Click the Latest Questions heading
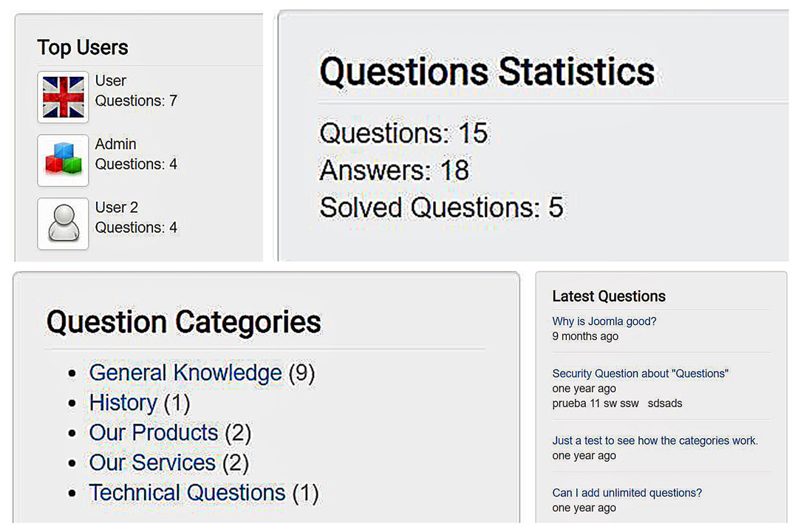Screen dimensions: 798x532 (x=609, y=296)
